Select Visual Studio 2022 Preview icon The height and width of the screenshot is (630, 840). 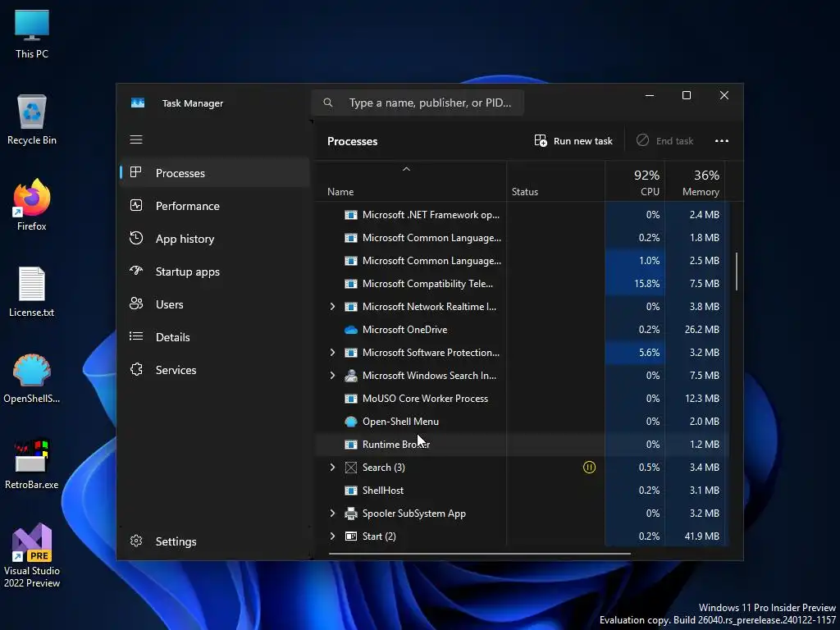tap(32, 556)
